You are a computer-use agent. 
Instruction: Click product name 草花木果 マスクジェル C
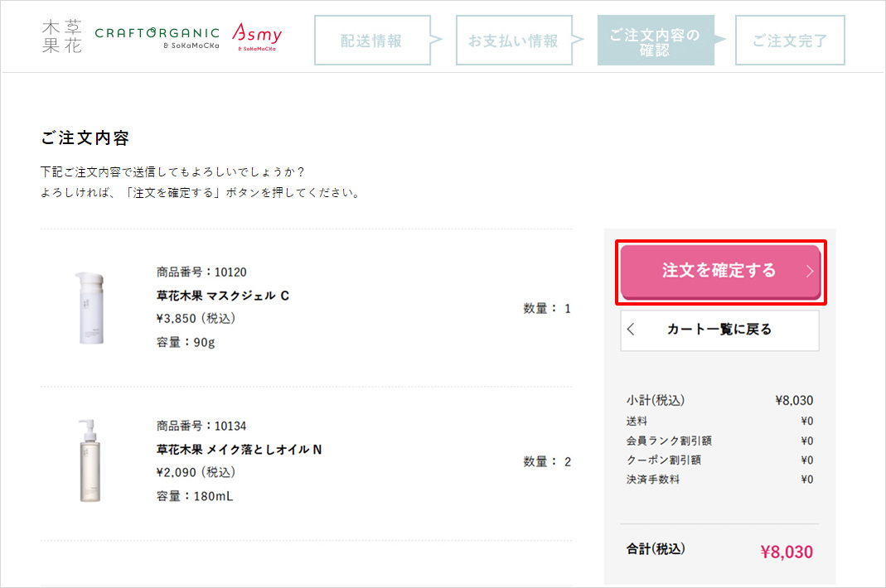[x=223, y=296]
